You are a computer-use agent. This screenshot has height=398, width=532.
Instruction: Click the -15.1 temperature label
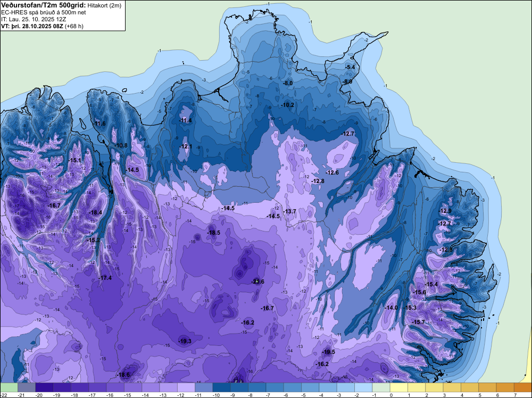pyautogui.click(x=74, y=161)
